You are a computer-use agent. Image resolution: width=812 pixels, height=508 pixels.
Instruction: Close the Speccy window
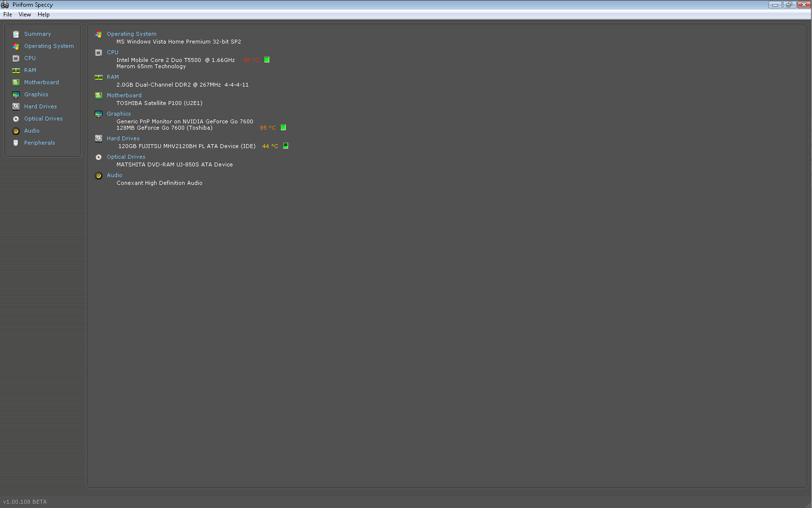point(804,5)
